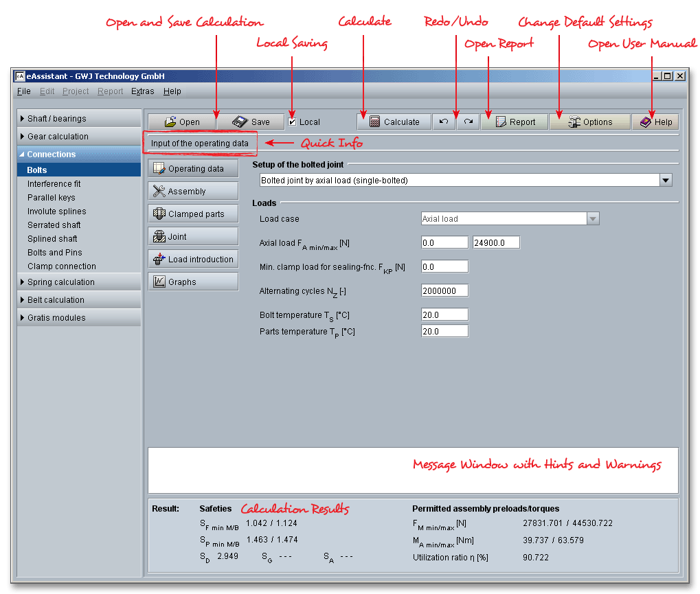Select Interference fit in sidebar

54,184
